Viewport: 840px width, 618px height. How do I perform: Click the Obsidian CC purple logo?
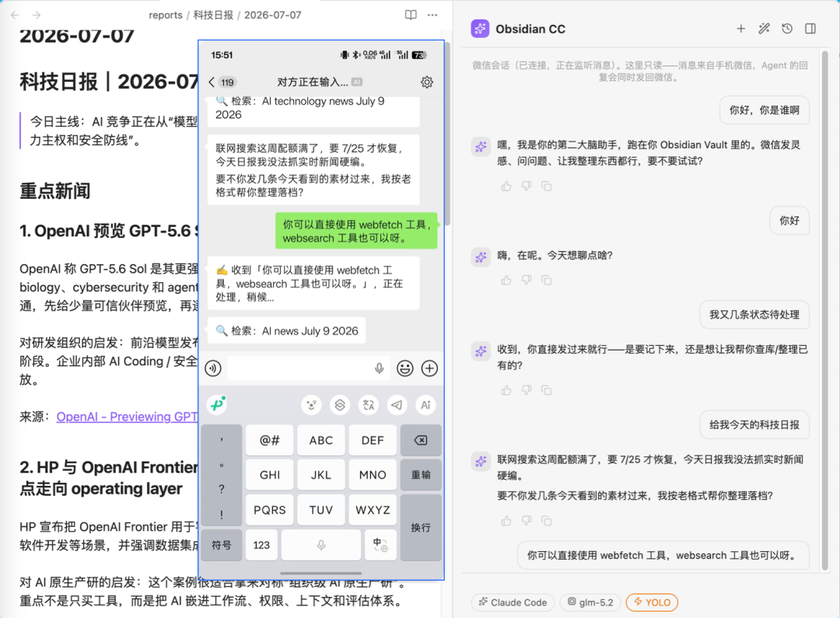click(480, 29)
